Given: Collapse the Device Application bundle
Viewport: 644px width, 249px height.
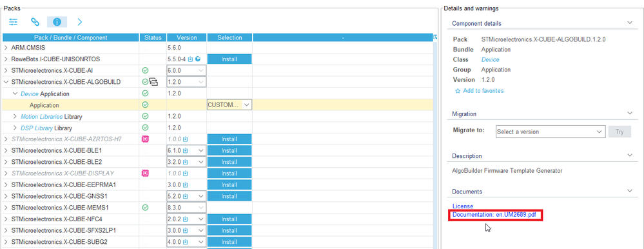Looking at the screenshot, I should point(15,94).
